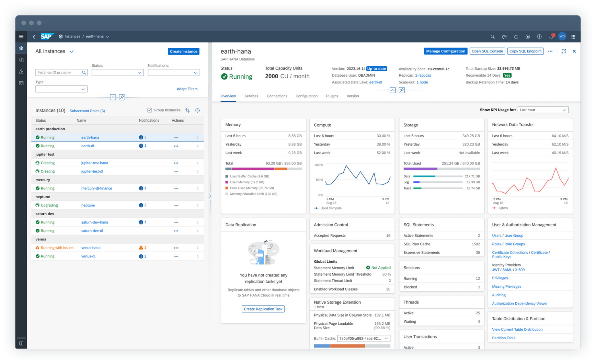Enter full screen for earth-hana details
Screen dimensions: 596x364
[564, 51]
